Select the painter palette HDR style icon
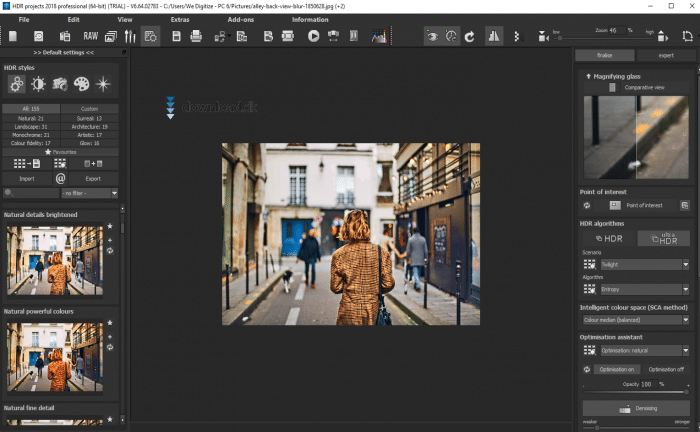Screen dimensions: 700x432 click(x=81, y=84)
